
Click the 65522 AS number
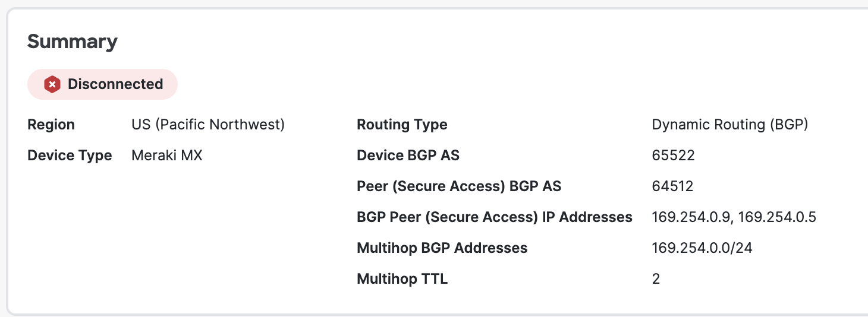click(673, 156)
